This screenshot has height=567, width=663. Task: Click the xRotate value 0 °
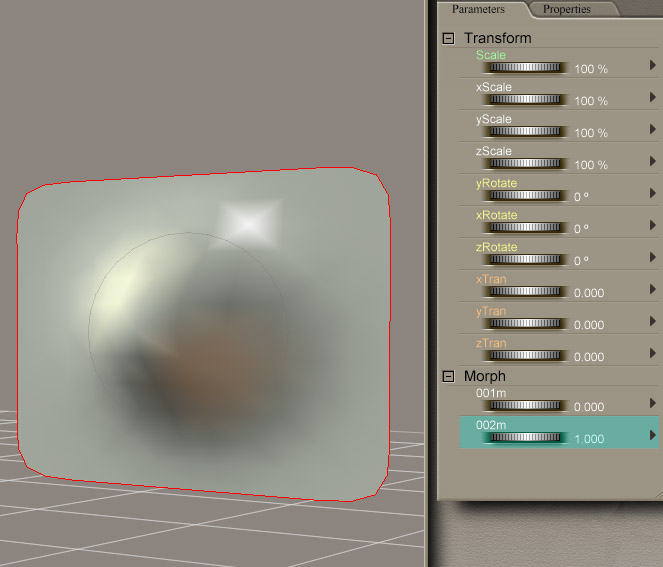coord(581,229)
